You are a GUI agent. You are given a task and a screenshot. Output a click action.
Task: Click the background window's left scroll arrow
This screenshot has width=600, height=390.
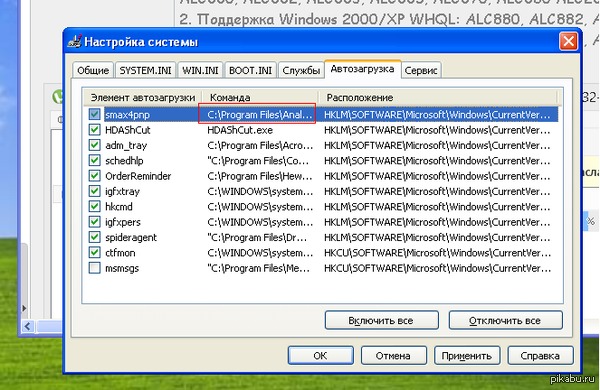(x=28, y=326)
